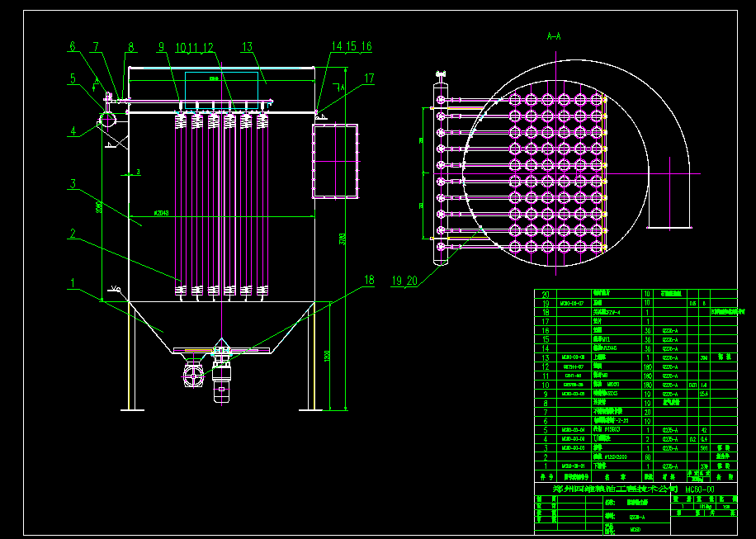Viewport: 756px width, 539px height.
Task: Click weight 25.4 in parts list row 9
Action: pos(704,394)
